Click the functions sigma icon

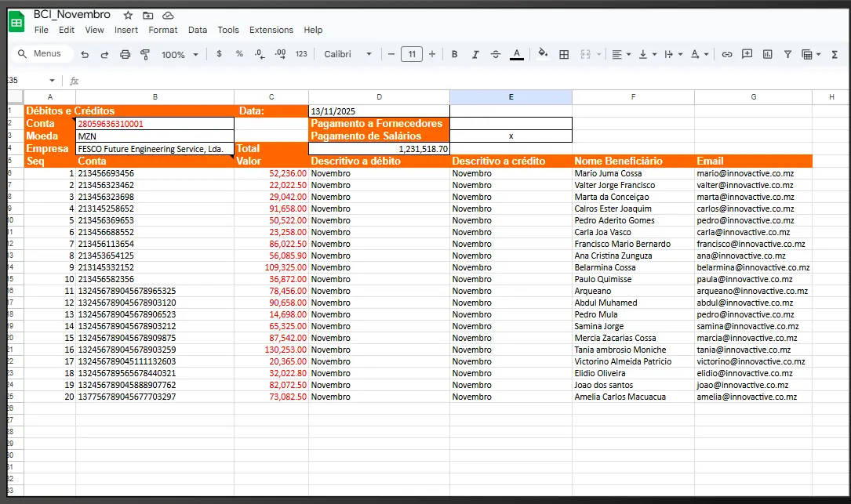(x=835, y=54)
